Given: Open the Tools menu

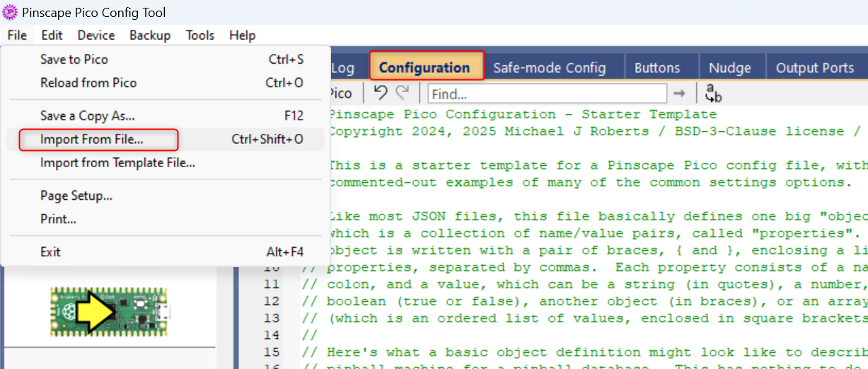Looking at the screenshot, I should point(200,35).
